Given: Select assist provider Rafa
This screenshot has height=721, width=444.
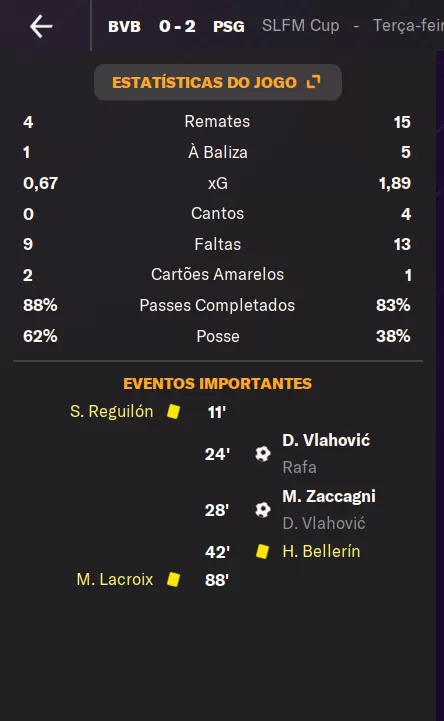Looking at the screenshot, I should point(299,467).
